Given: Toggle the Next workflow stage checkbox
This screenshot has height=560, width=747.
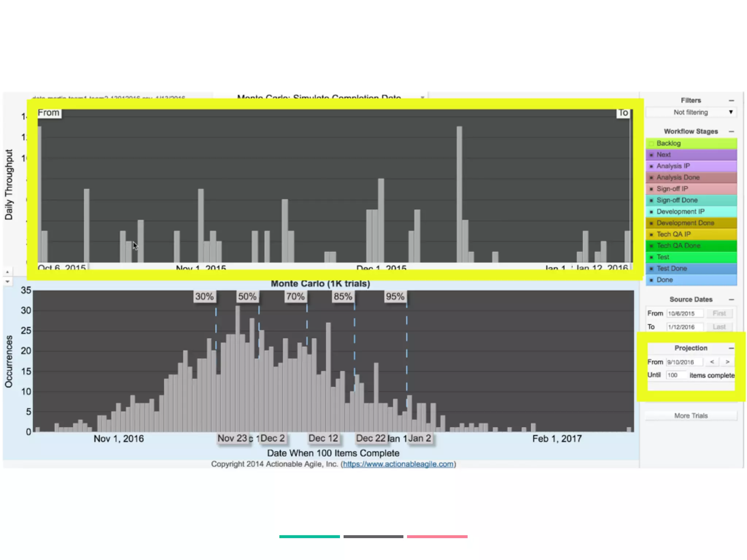Looking at the screenshot, I should pyautogui.click(x=651, y=155).
